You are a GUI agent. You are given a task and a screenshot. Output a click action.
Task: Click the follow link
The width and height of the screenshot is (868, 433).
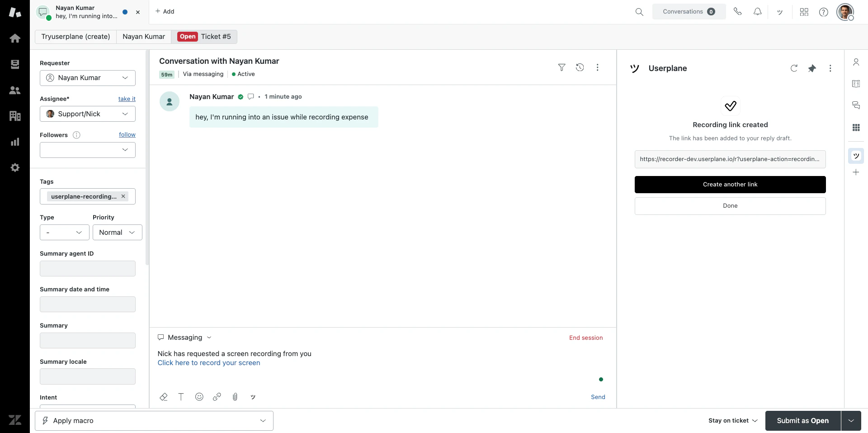pos(127,135)
